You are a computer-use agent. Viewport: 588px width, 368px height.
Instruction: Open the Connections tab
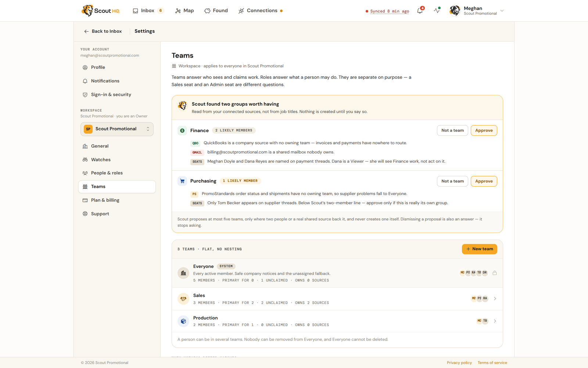260,11
